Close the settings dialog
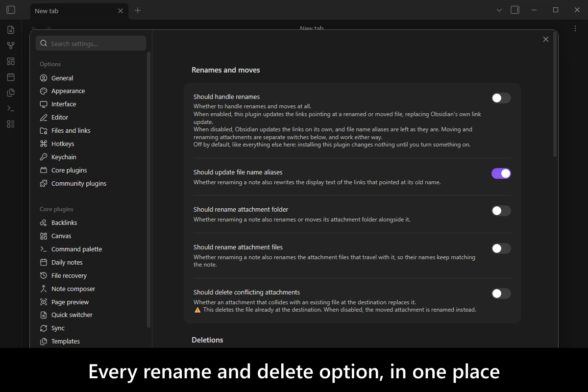This screenshot has width=588, height=392. point(546,39)
